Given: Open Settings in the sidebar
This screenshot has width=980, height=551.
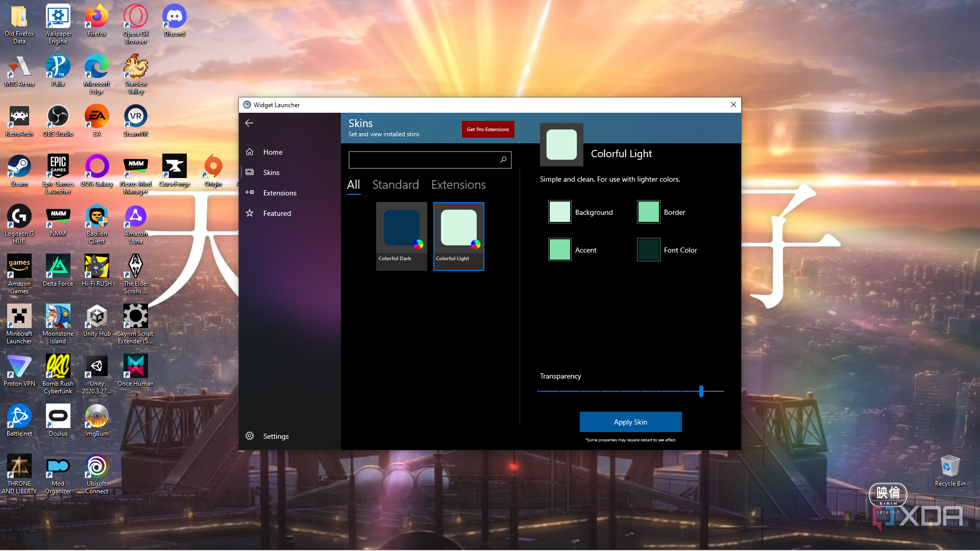Looking at the screenshot, I should coord(275,436).
